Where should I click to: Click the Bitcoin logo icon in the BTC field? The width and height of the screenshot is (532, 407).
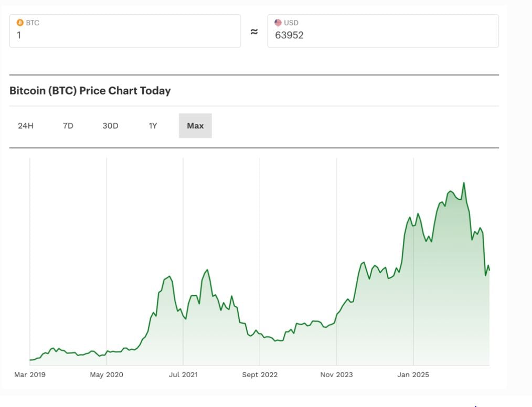pos(20,23)
